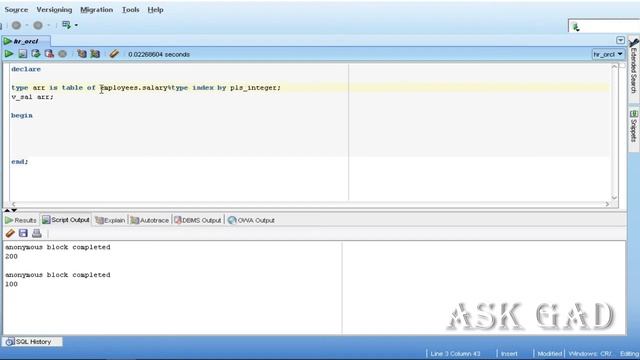Screen dimensions: 640x360
Task: Click the editor horizontal scrollbar right arrow
Action: [607, 204]
